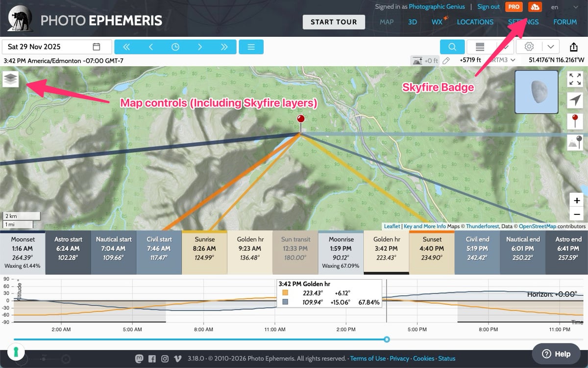Image resolution: width=588 pixels, height=368 pixels.
Task: Click the time-of-day slider handle
Action: 387,339
